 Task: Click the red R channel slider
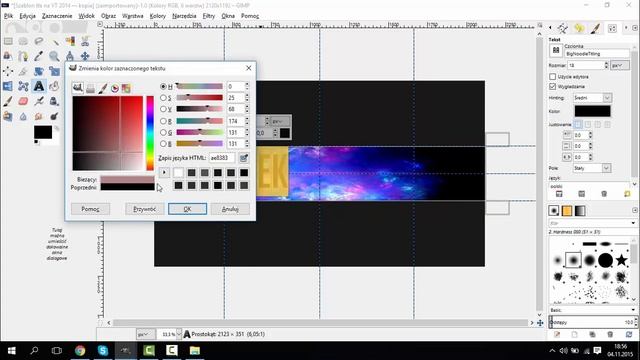[x=200, y=121]
